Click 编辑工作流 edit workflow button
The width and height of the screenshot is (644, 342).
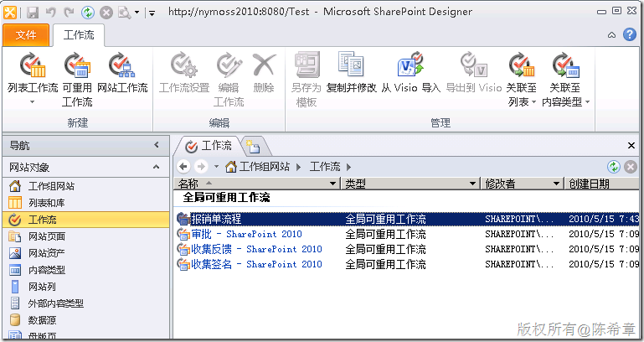tap(229, 79)
